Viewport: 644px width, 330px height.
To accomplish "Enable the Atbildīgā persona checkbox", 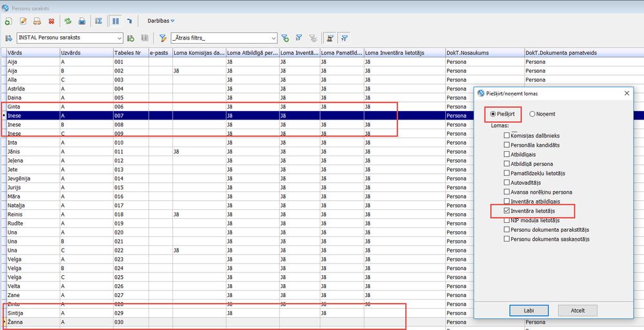I will [507, 164].
